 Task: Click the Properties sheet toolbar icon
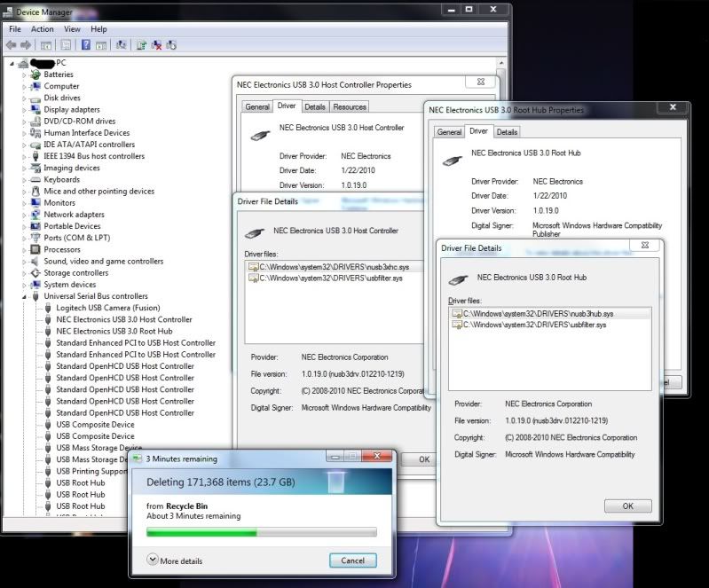66,44
